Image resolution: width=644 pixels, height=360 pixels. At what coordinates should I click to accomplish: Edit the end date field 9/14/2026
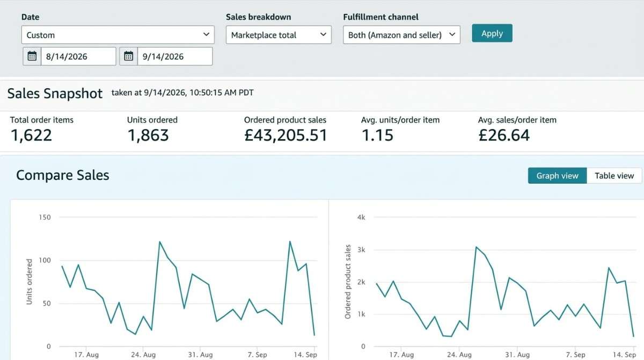tap(175, 56)
